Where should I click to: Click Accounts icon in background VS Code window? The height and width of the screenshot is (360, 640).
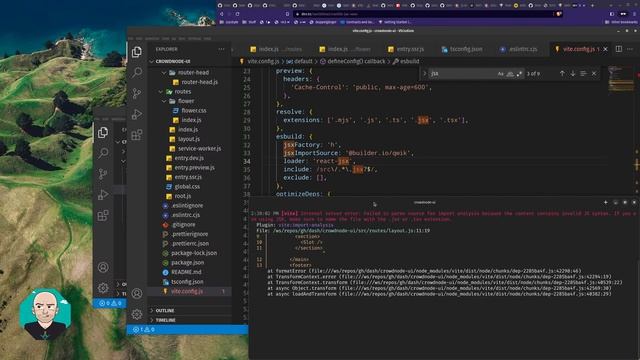103,267
